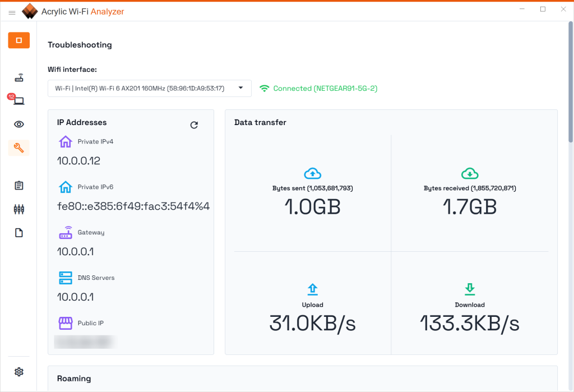Click the 1.0GB bytes sent value

coord(313,206)
